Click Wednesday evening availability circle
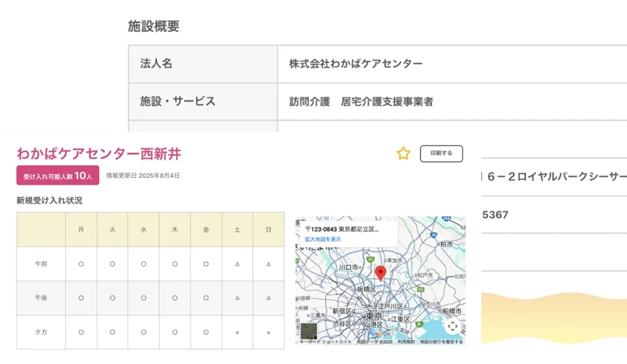The image size is (627, 364). pos(143,332)
